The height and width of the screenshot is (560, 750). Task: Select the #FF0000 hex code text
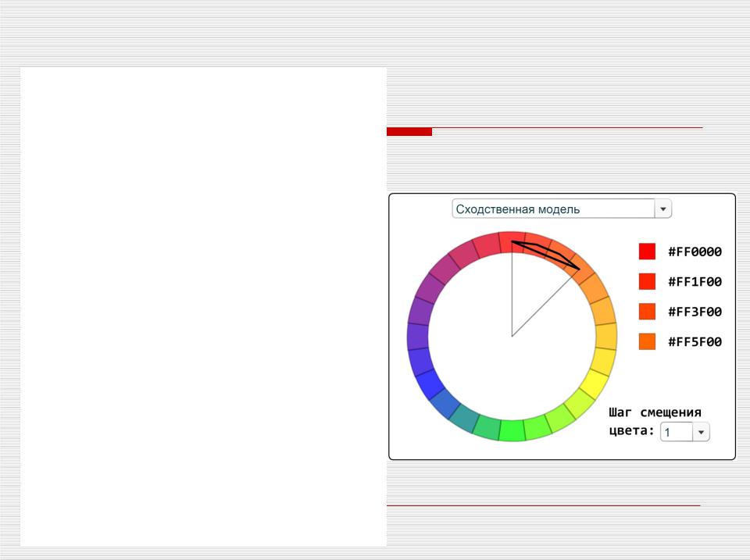695,251
